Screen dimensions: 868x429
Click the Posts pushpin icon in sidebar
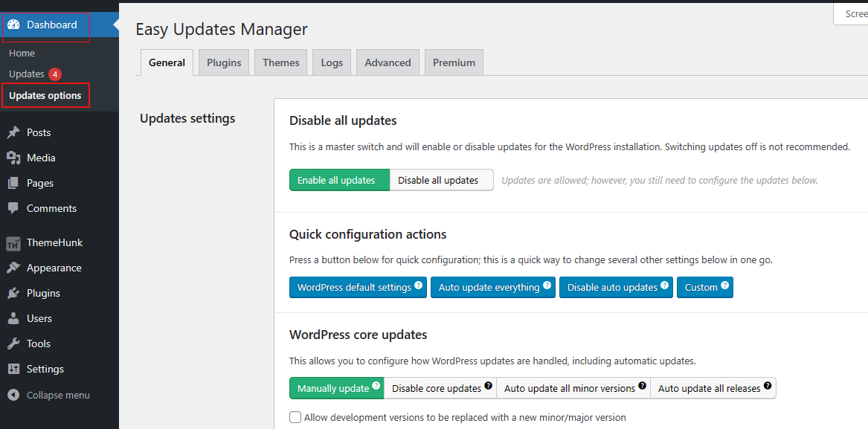[x=13, y=132]
